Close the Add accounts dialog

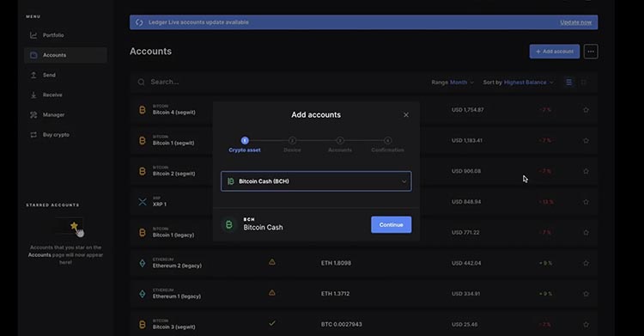tap(406, 115)
